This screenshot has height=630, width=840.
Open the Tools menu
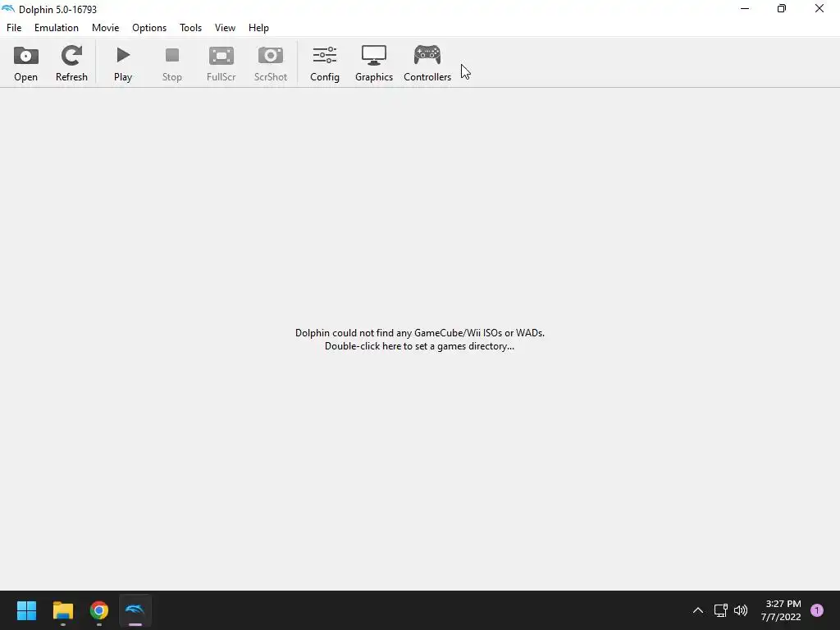pos(190,28)
